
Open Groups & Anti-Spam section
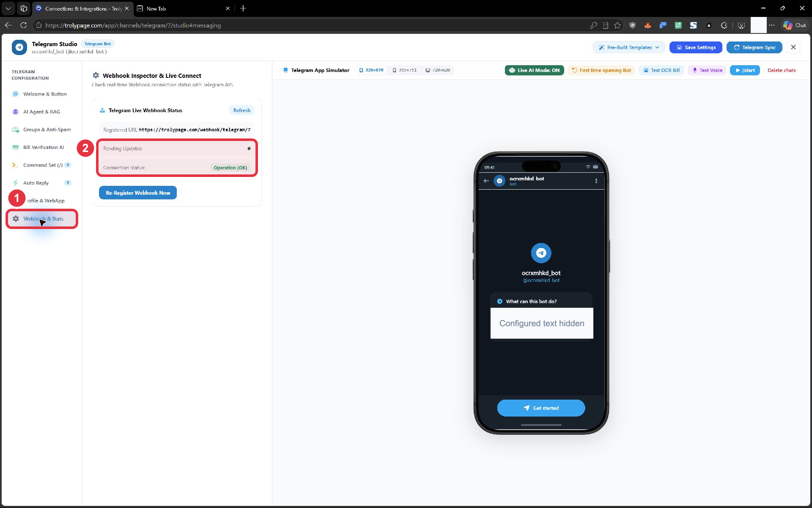(41, 130)
